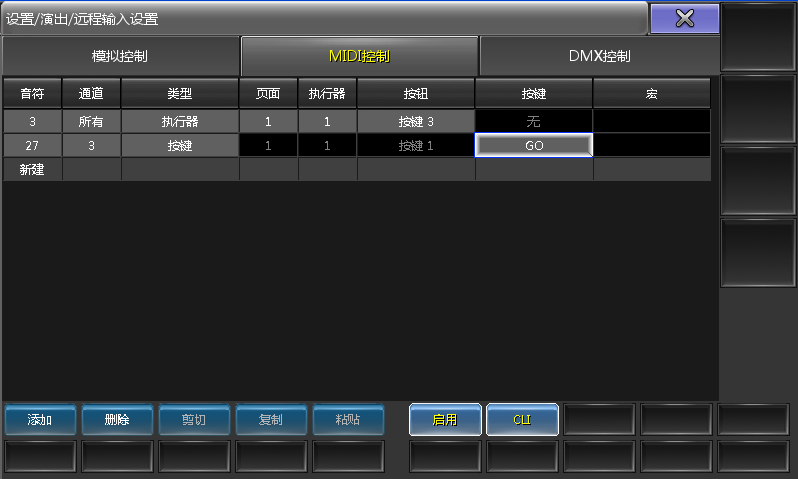This screenshot has height=479, width=798.
Task: Click the note cell showing 27
Action: tap(32, 145)
